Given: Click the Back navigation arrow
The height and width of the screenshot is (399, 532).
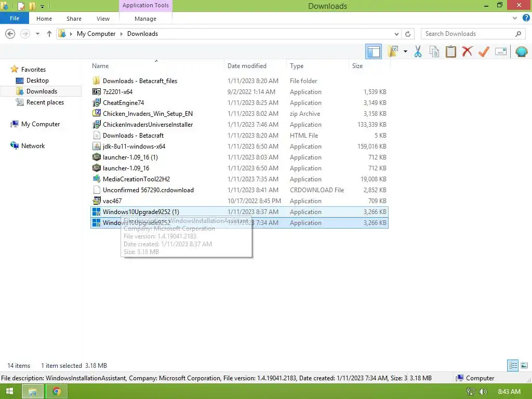Looking at the screenshot, I should pyautogui.click(x=10, y=34).
